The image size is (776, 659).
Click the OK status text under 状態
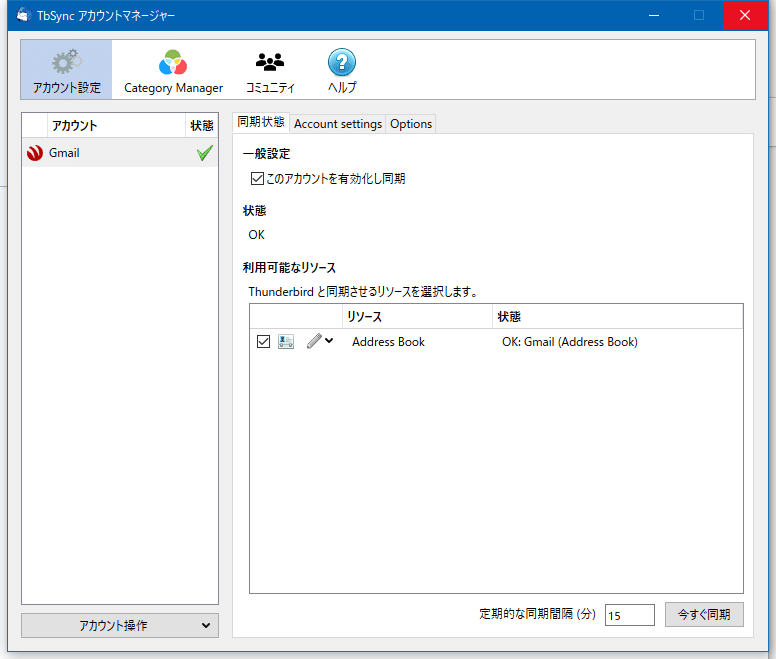click(256, 235)
